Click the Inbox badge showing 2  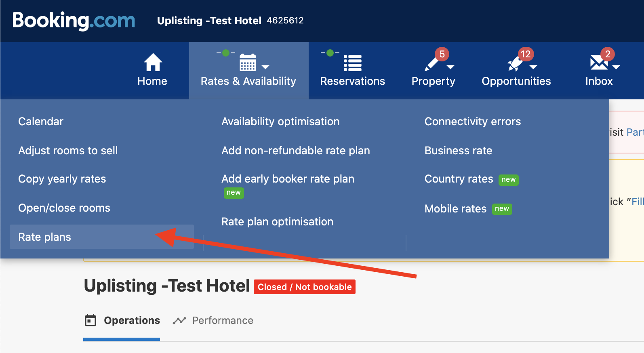608,54
